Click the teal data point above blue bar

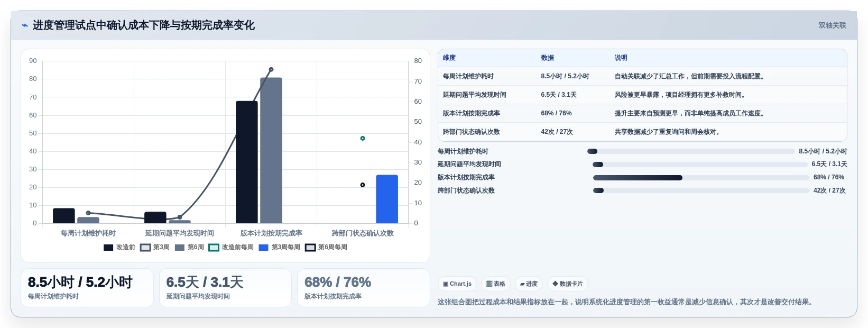(363, 139)
